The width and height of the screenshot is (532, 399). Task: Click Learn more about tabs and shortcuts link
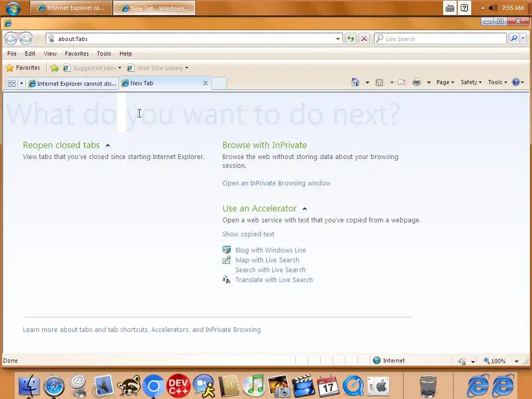click(x=141, y=330)
